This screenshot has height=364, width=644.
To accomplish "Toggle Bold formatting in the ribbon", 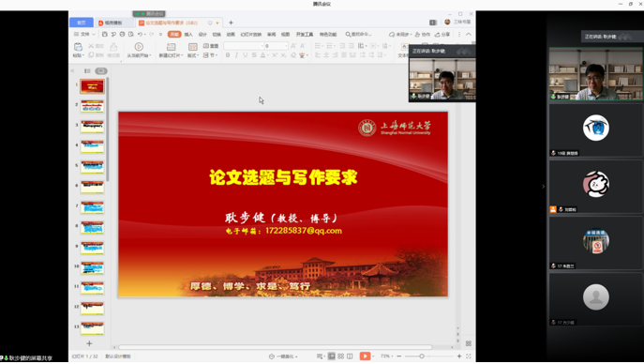I will point(228,55).
